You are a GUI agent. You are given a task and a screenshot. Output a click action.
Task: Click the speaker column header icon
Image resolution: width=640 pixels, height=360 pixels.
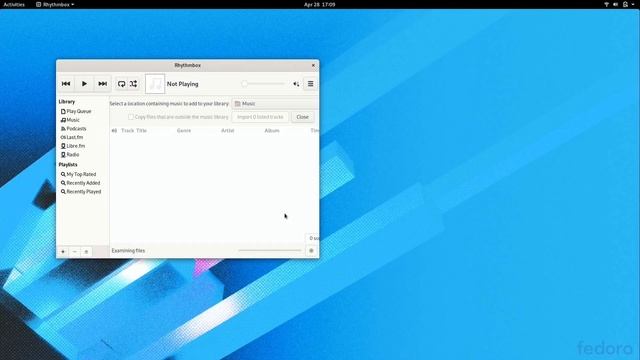(x=114, y=131)
